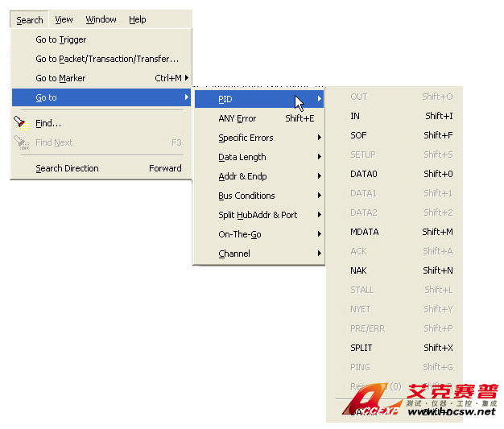Viewport: 504px width, 429px height.
Task: Open the Help menu
Action: (x=138, y=20)
